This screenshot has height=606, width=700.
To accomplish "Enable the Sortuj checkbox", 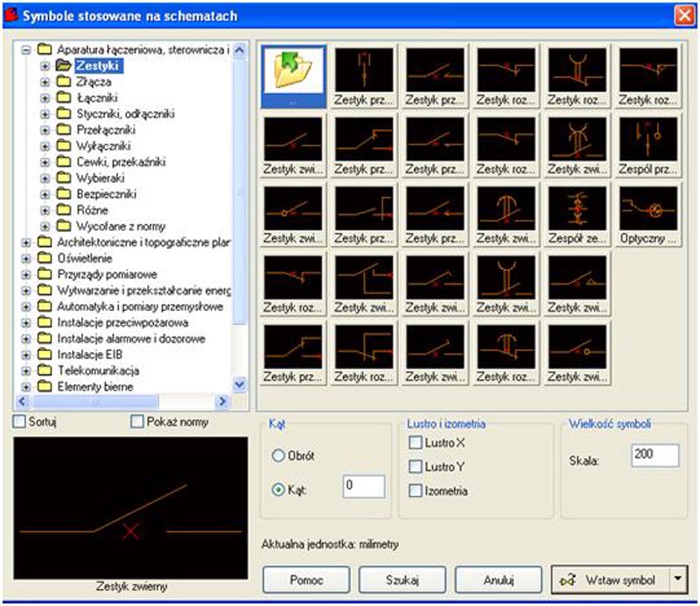I will pyautogui.click(x=19, y=421).
